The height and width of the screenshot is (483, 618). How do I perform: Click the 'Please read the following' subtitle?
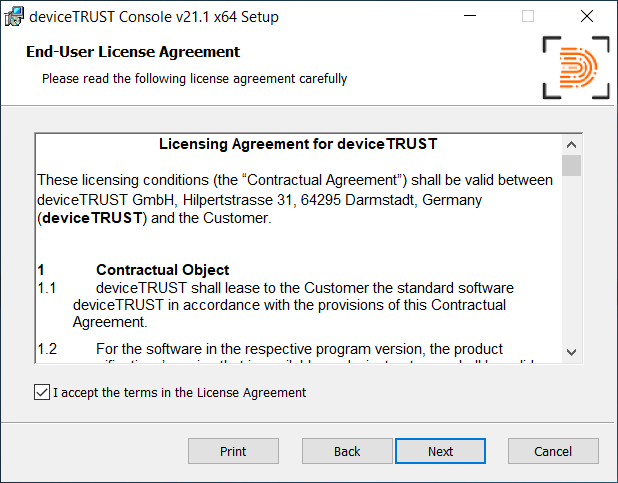coord(194,78)
